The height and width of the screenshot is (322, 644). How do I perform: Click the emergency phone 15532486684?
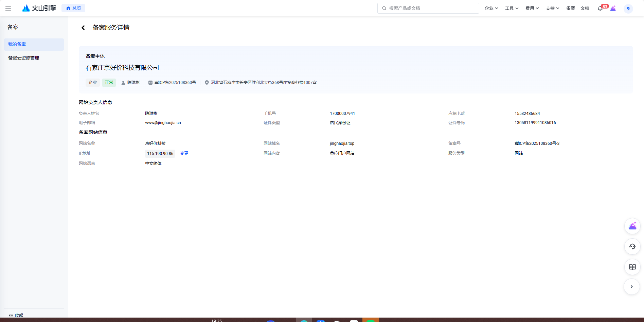point(527,114)
